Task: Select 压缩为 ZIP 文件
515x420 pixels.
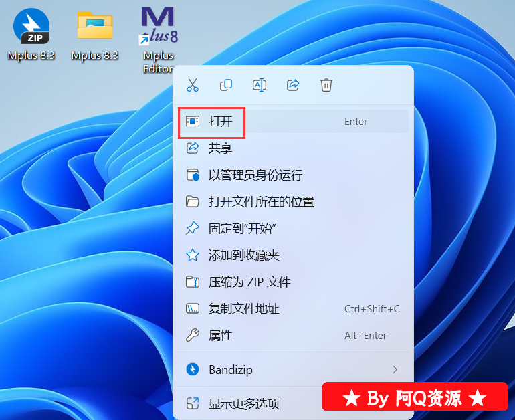Action: click(x=293, y=282)
